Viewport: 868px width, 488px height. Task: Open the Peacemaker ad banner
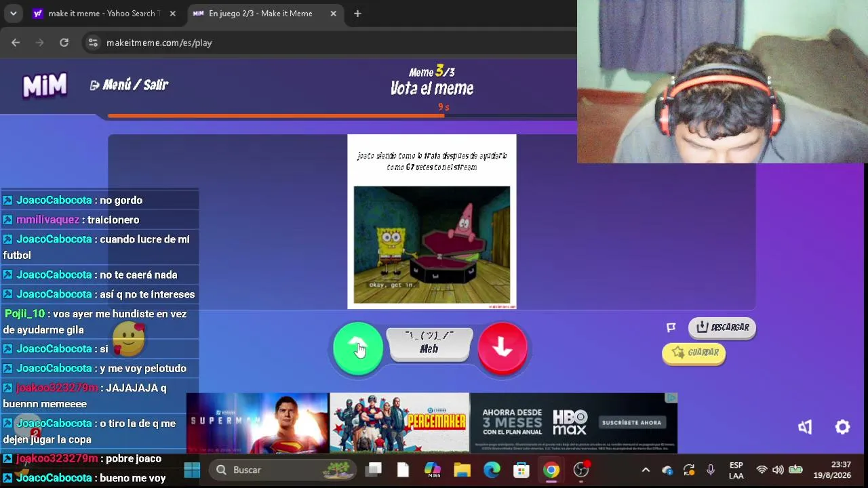[399, 423]
